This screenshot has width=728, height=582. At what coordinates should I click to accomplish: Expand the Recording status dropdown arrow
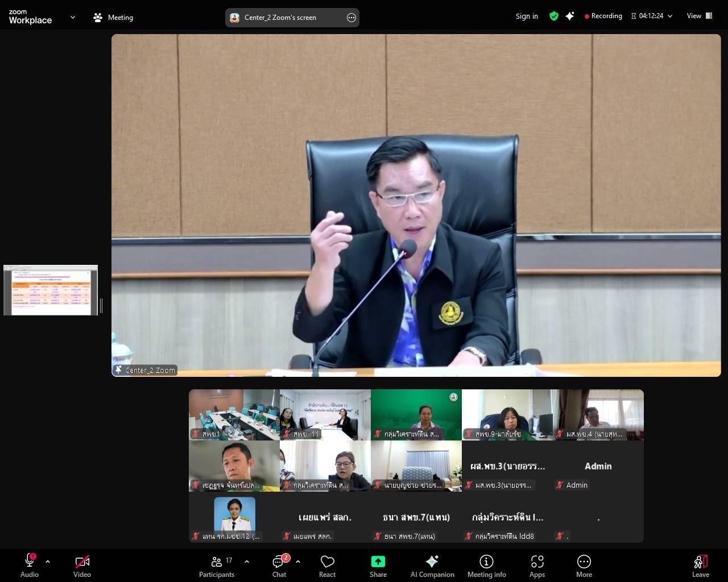coord(670,16)
